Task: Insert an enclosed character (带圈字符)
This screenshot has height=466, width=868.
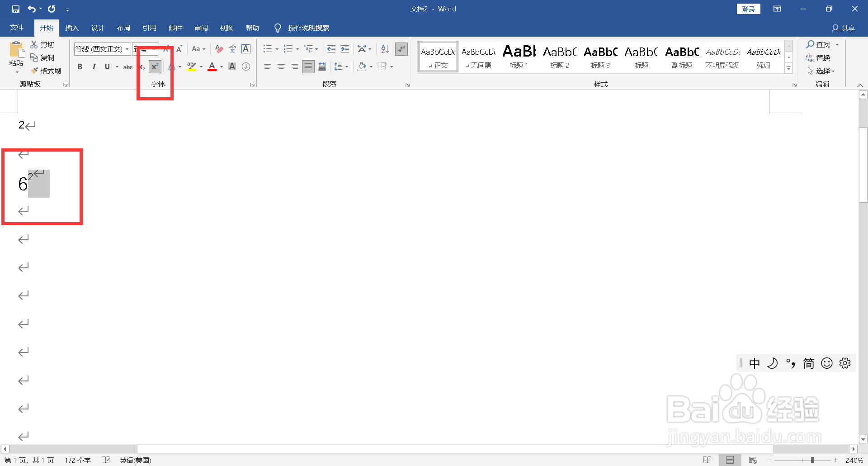Action: click(x=246, y=67)
